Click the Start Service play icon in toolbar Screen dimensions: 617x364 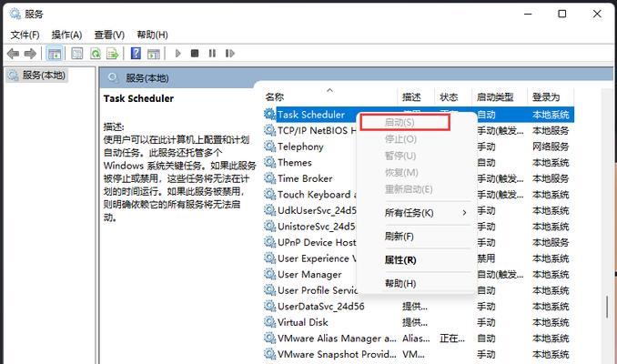[177, 53]
